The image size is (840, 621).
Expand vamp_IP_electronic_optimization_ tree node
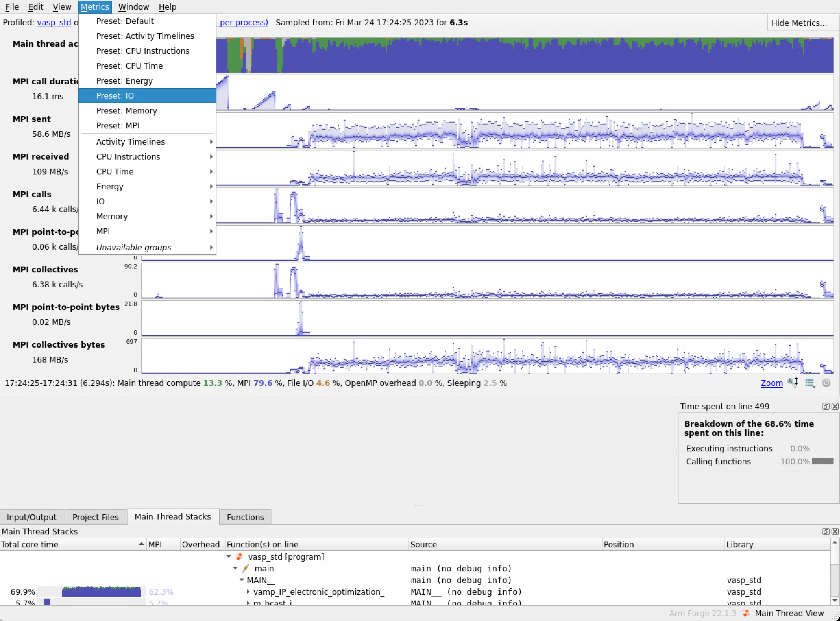coord(248,591)
